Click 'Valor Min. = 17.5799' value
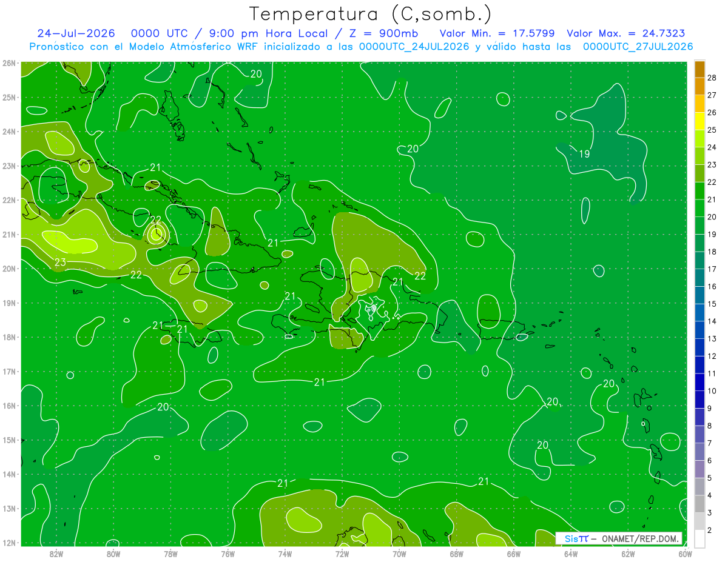The image size is (728, 562). point(497,33)
